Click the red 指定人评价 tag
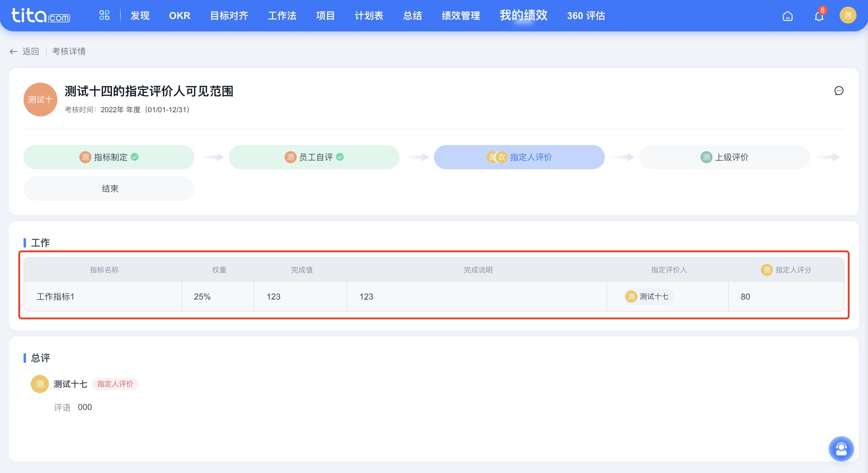Screen dimensions: 868x473 tap(115, 384)
